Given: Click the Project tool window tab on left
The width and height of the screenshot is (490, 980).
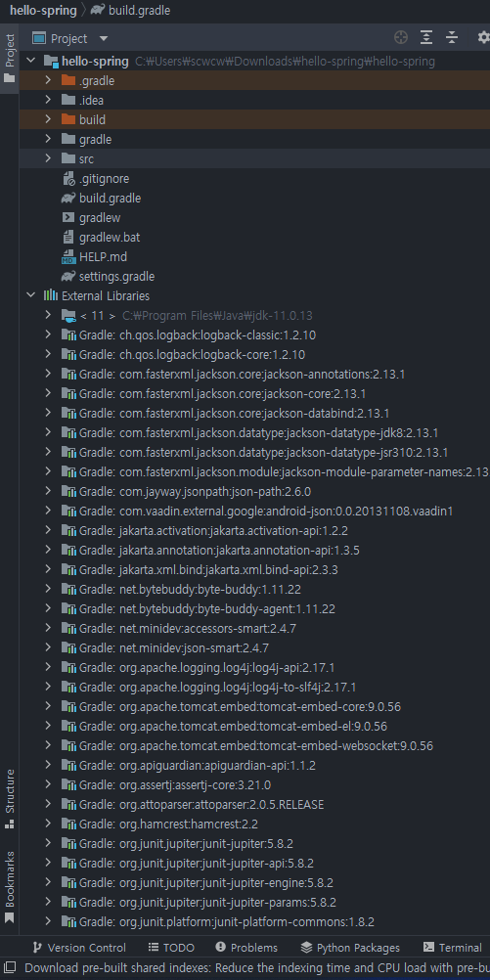Looking at the screenshot, I should 10,58.
